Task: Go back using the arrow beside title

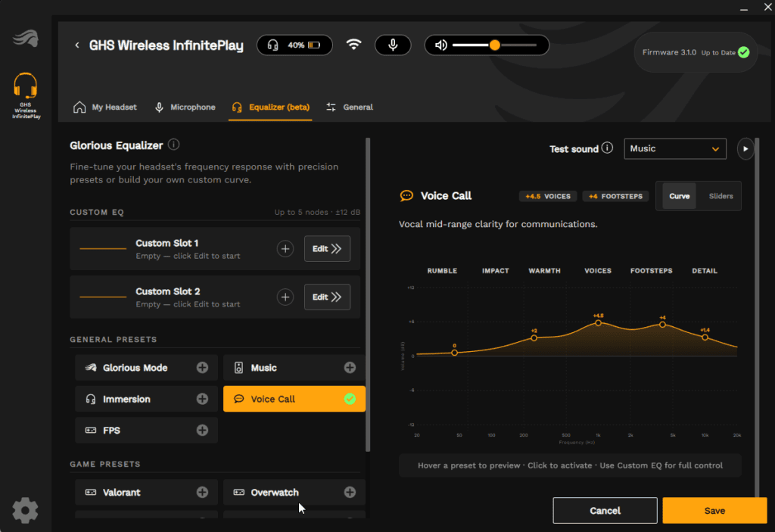Action: (x=77, y=45)
